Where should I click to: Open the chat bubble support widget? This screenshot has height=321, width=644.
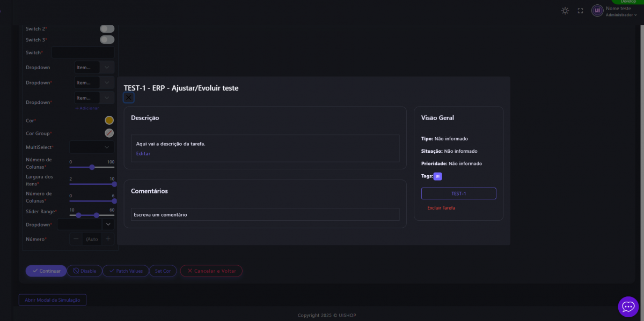coord(628,307)
